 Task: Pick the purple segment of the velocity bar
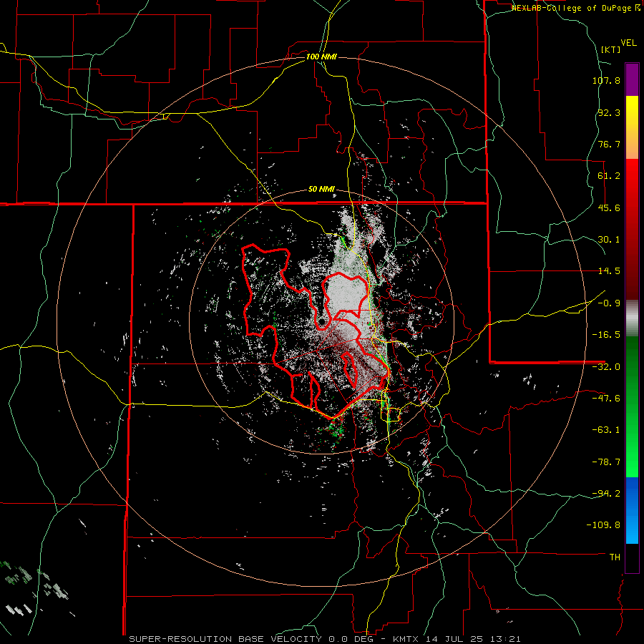(x=632, y=79)
